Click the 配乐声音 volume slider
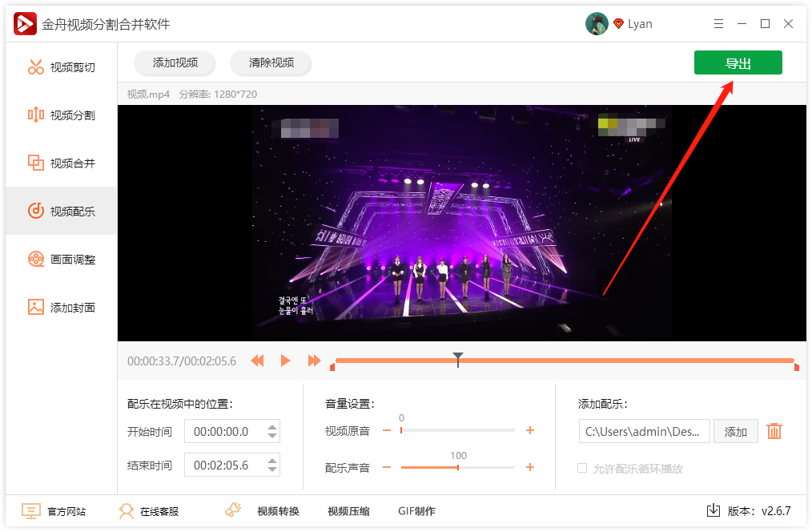Image resolution: width=812 pixels, height=532 pixels. point(458,467)
